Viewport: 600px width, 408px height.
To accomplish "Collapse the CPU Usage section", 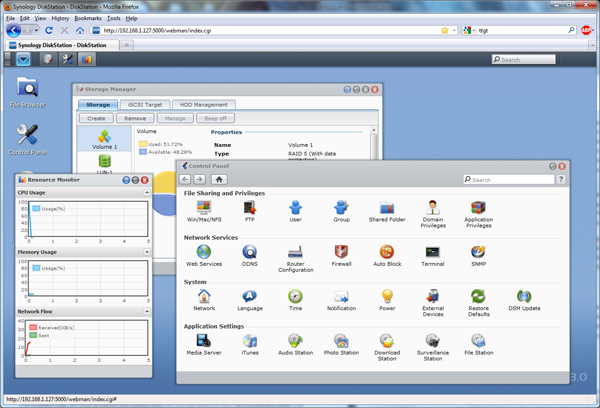I will click(x=147, y=191).
